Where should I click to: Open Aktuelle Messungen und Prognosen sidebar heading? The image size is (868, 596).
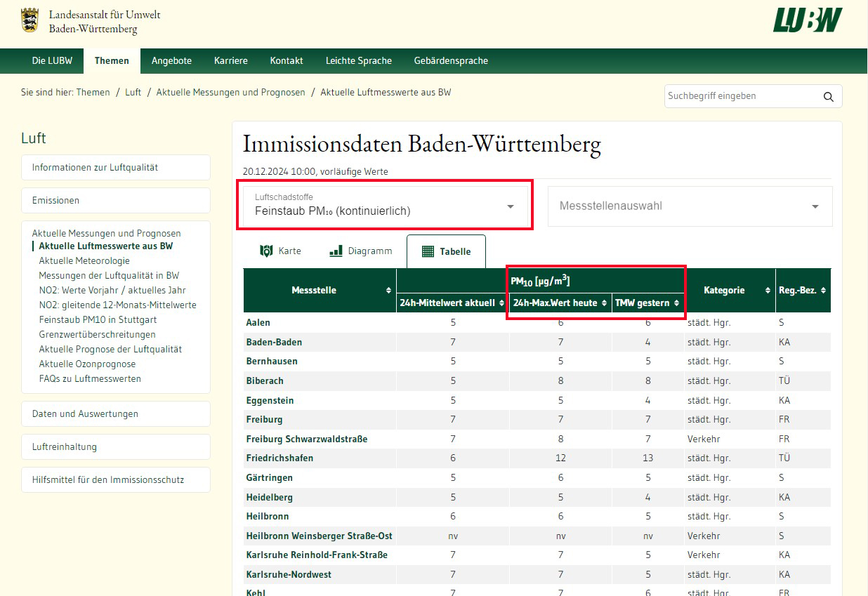point(106,233)
